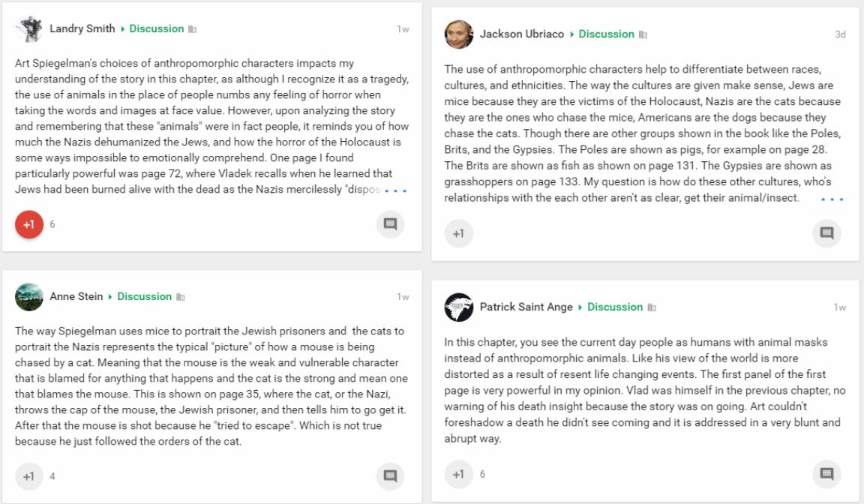Toggle +1 on Anne Stein's post

pyautogui.click(x=29, y=476)
